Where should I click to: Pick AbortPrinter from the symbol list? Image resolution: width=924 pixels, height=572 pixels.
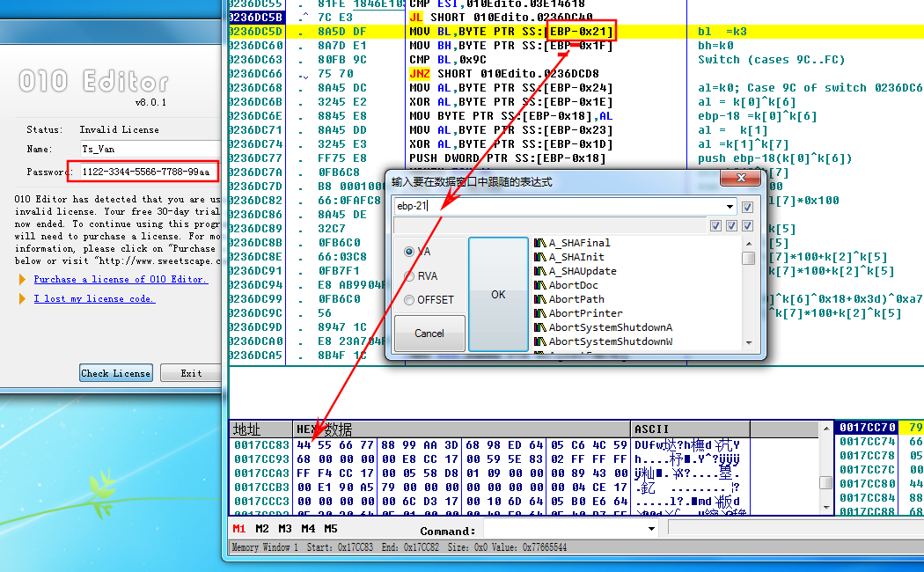coord(585,313)
